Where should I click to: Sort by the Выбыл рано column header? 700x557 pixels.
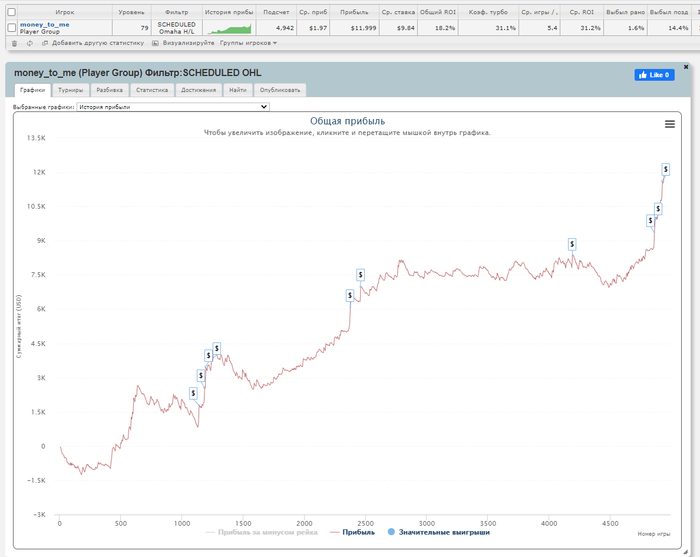625,12
